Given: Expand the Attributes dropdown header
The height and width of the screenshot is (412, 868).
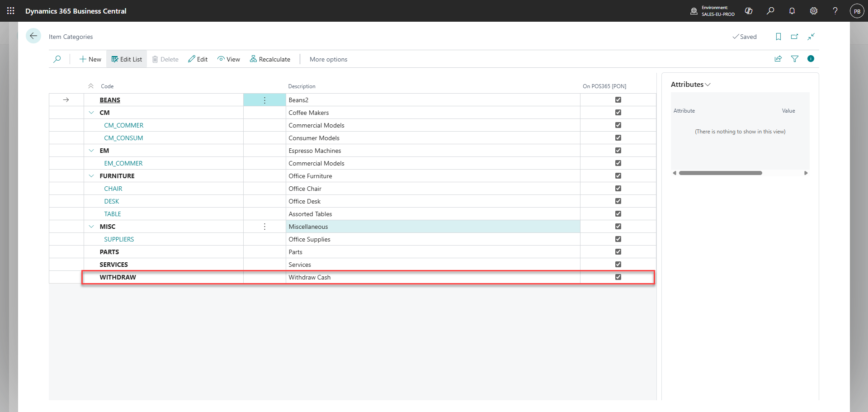Looking at the screenshot, I should pos(690,85).
